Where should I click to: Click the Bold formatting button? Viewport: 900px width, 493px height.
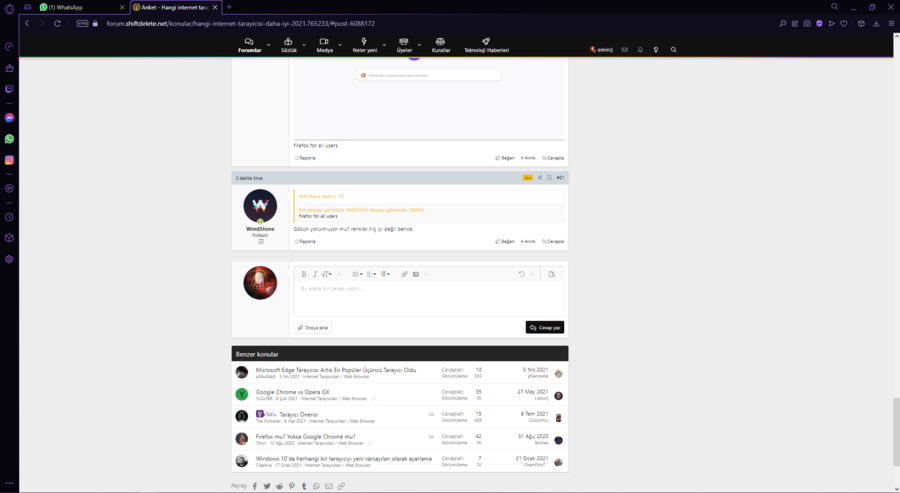point(304,274)
